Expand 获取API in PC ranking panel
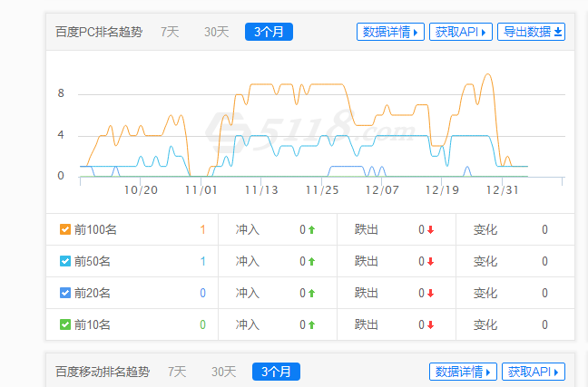The image size is (588, 387). click(x=460, y=32)
